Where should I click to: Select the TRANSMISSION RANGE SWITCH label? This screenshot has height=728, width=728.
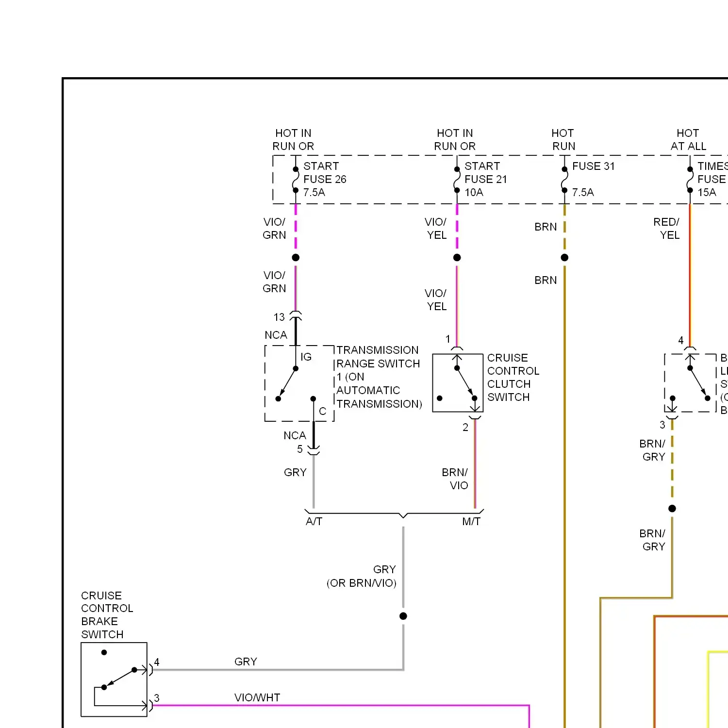379,377
